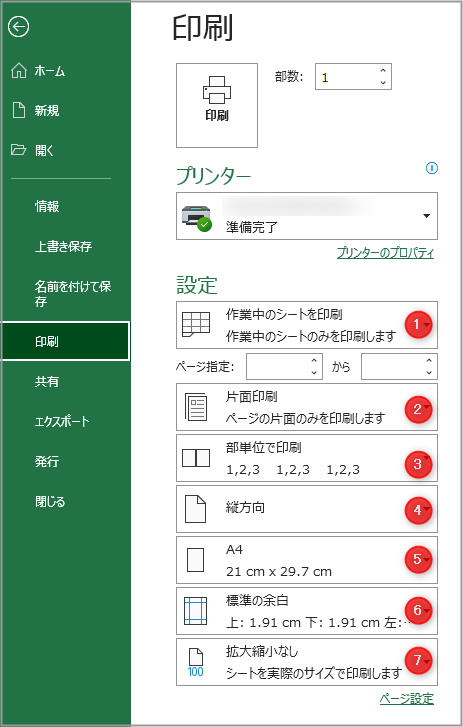Open the 開く menu item
The height and width of the screenshot is (727, 463).
coord(44,151)
